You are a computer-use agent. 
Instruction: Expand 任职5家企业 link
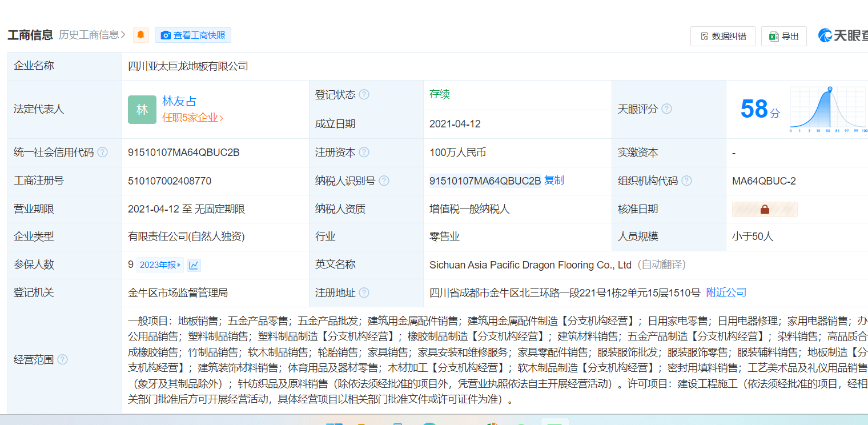coord(192,118)
